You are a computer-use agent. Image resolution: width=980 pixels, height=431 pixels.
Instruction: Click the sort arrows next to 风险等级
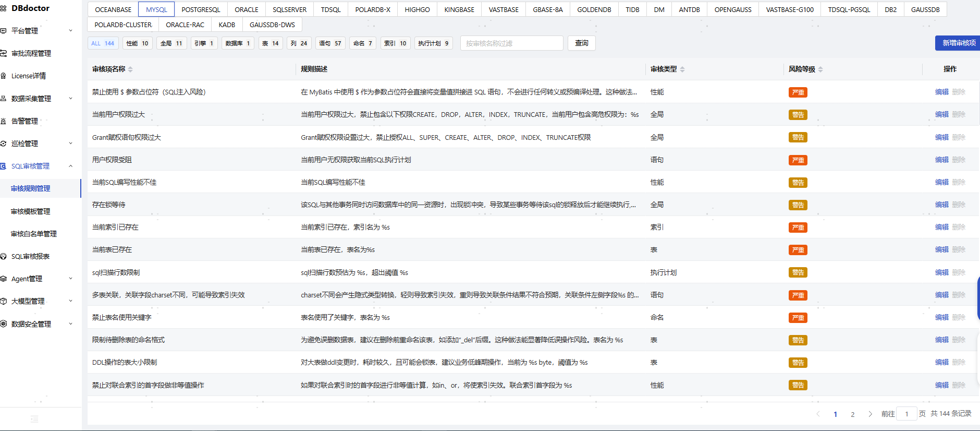[x=820, y=69]
